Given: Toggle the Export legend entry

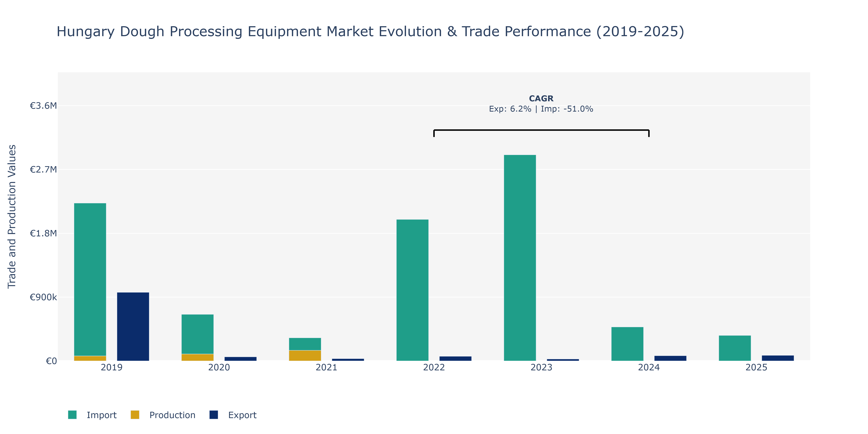Looking at the screenshot, I should pos(233,415).
